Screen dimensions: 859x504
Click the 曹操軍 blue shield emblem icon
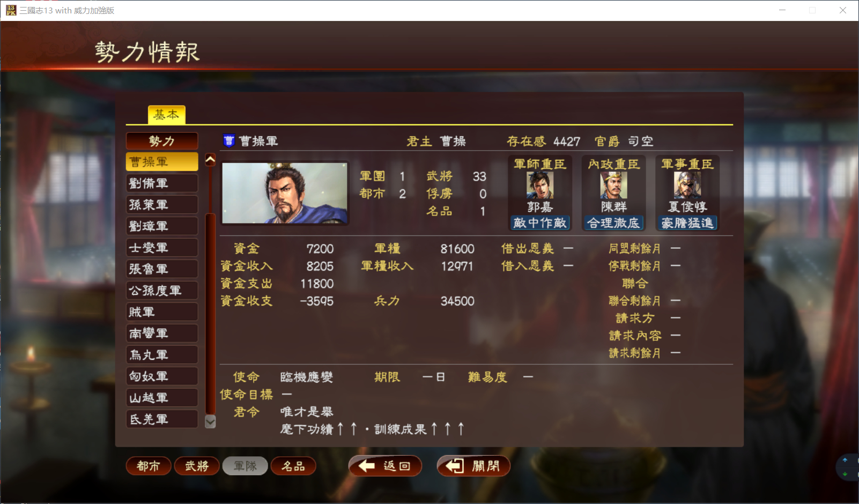229,140
